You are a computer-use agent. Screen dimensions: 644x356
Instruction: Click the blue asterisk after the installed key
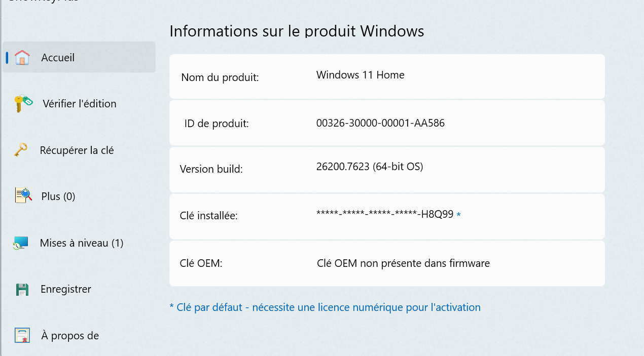pyautogui.click(x=458, y=215)
